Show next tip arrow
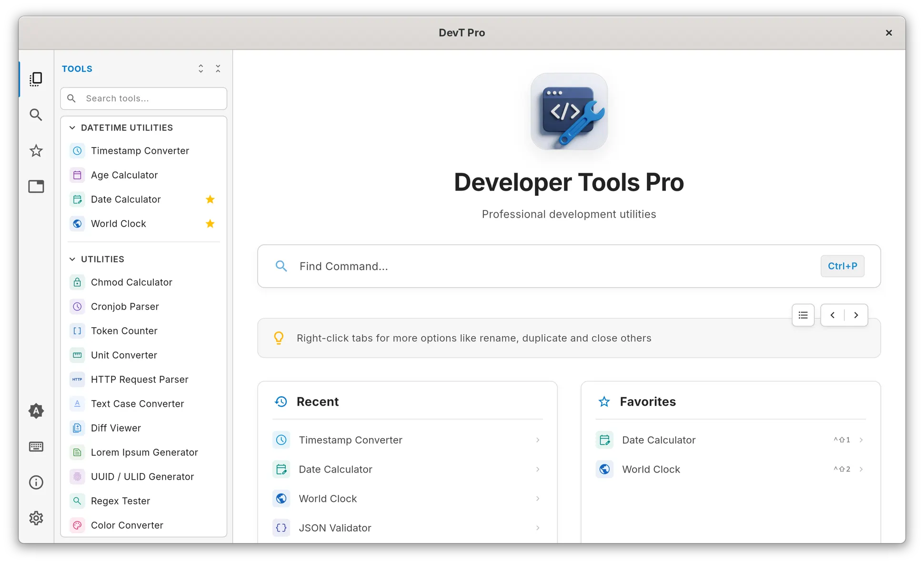 pos(856,315)
